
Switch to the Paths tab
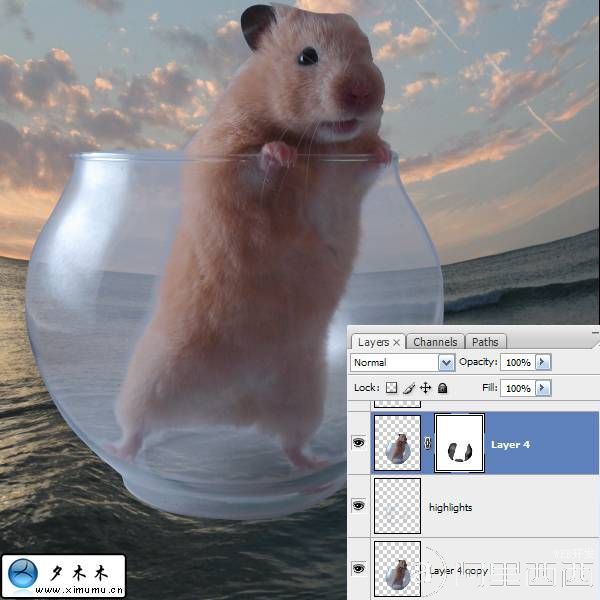click(x=485, y=342)
